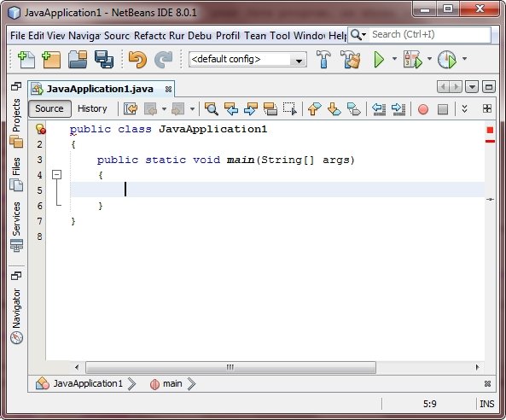Screen dimensions: 506x420
Task: Expand hidden editor toolbar buttons chevron
Action: pos(464,108)
